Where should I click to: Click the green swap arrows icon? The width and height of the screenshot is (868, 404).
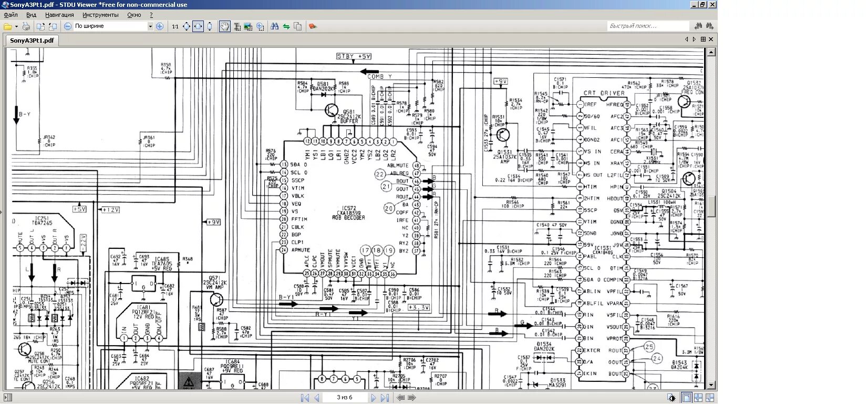tap(286, 26)
